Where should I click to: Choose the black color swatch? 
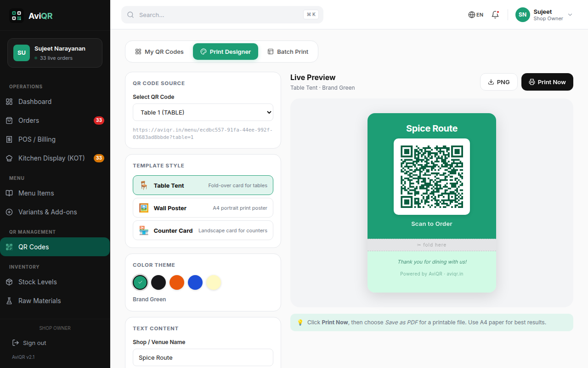(x=158, y=282)
